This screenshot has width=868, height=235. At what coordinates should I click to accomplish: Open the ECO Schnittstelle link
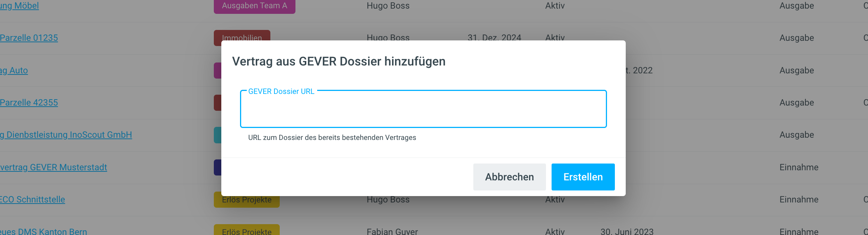click(33, 199)
